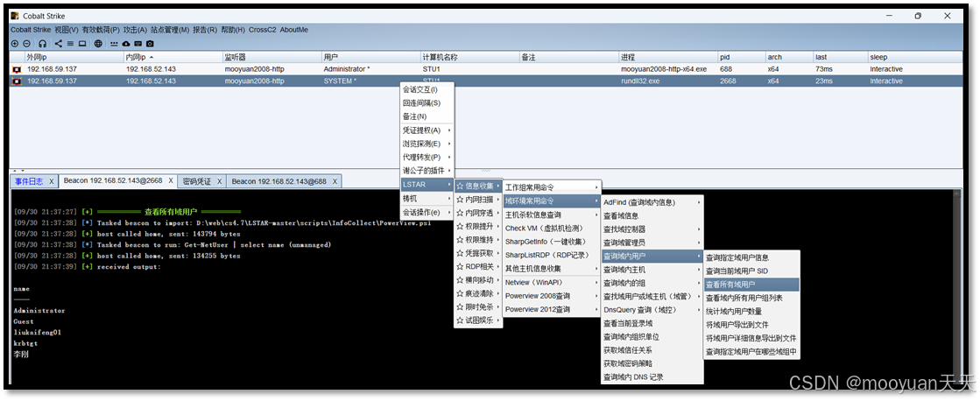Click the credentials (dots) toolbar icon
Screen dimensions: 980x401
tap(115, 44)
